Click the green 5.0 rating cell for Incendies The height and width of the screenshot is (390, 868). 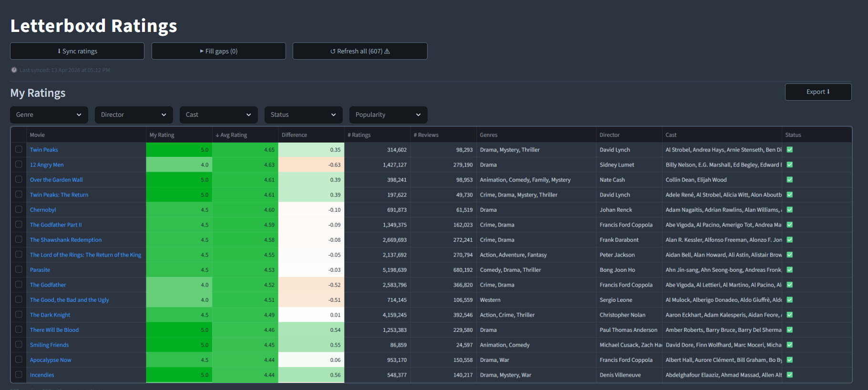pos(179,375)
